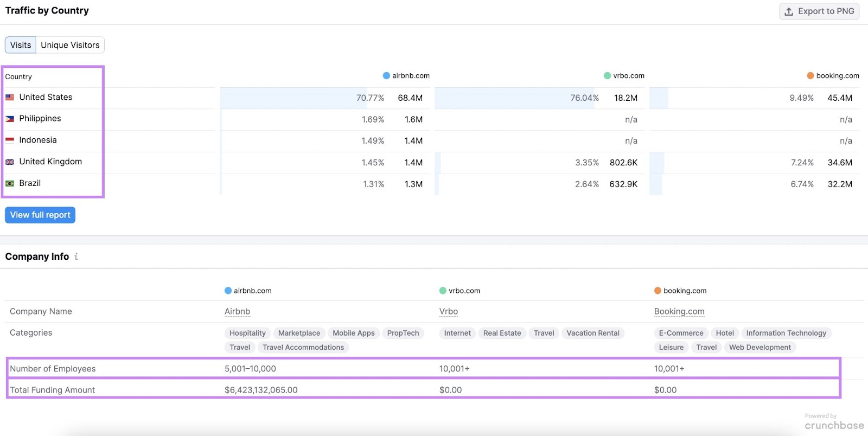Click the upload icon in Export to PNG

[x=789, y=11]
